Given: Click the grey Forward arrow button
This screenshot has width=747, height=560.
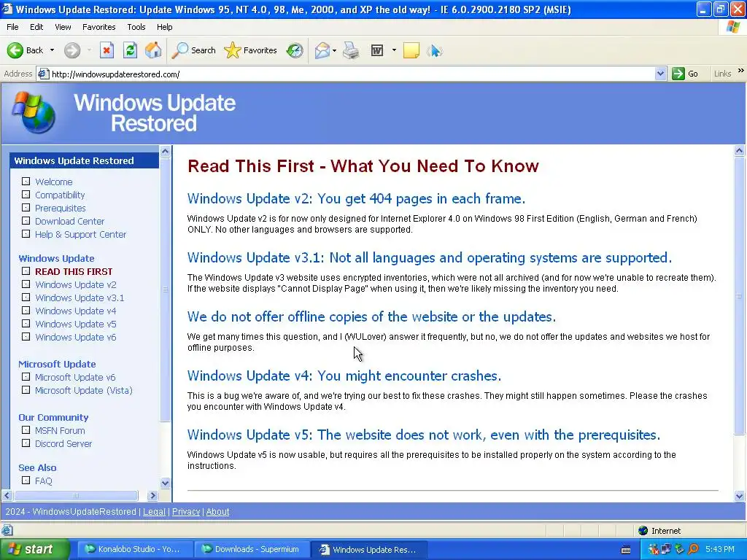Looking at the screenshot, I should [x=72, y=50].
